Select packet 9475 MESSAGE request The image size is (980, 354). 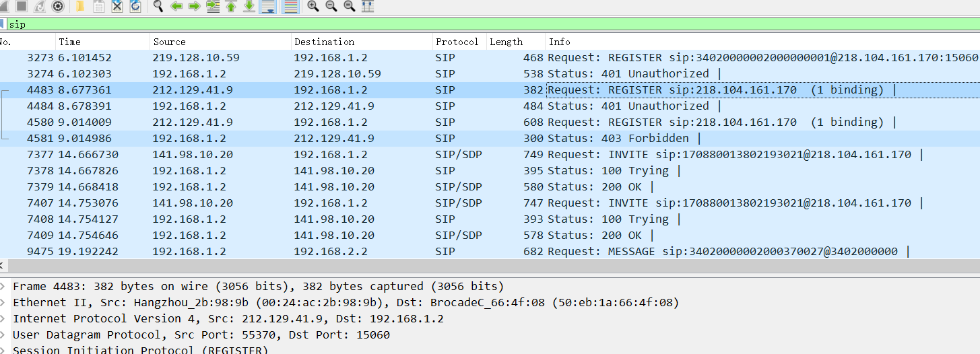pos(490,251)
